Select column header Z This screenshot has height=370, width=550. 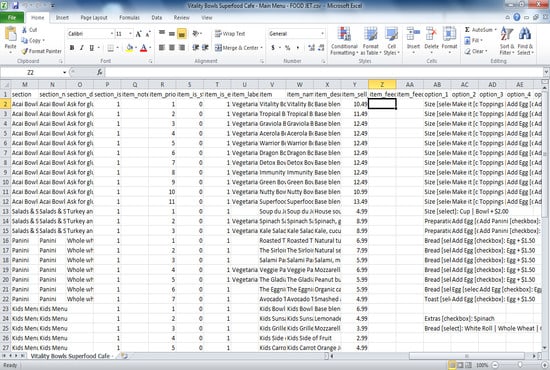pyautogui.click(x=382, y=85)
